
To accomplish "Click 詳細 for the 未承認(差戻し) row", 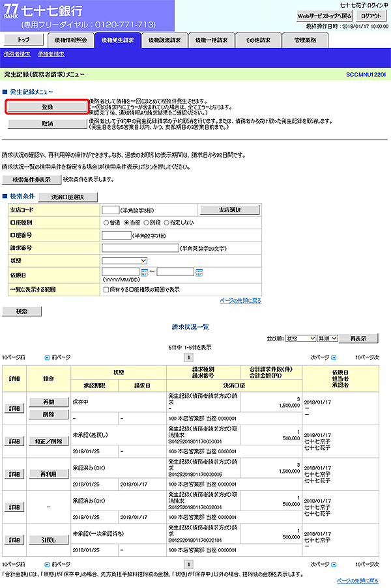I will click(x=14, y=441).
